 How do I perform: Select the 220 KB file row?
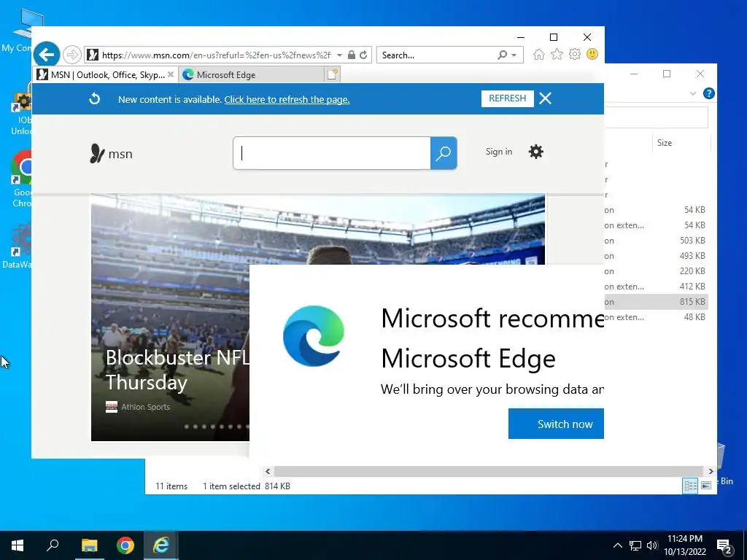[x=656, y=271]
